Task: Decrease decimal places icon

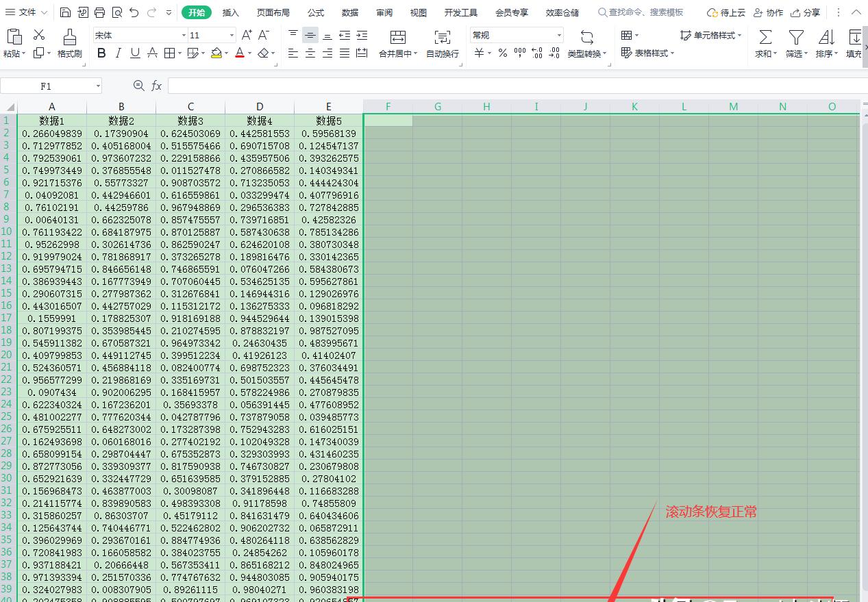Action: click(x=554, y=53)
